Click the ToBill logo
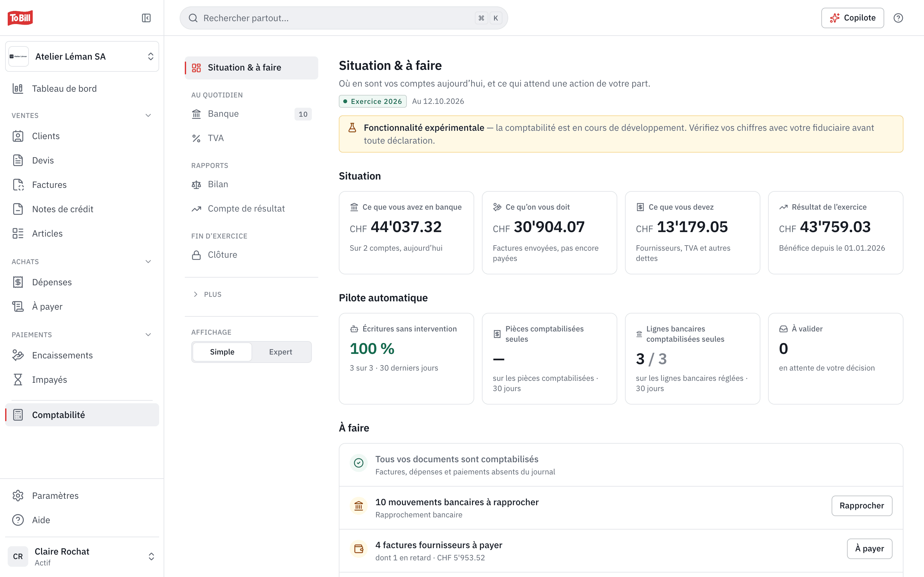924x577 pixels. pyautogui.click(x=20, y=18)
